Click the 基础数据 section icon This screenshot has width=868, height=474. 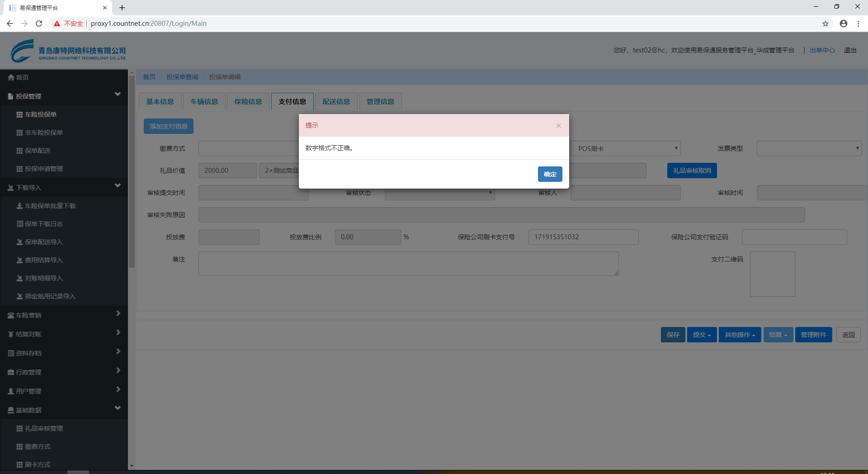(x=11, y=410)
